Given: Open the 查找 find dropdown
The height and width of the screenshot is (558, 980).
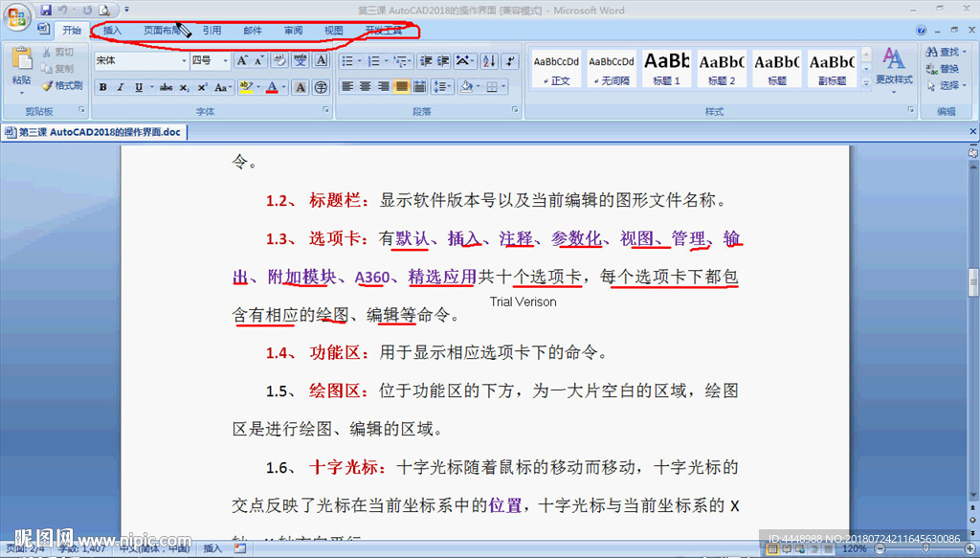Looking at the screenshot, I should (x=965, y=52).
